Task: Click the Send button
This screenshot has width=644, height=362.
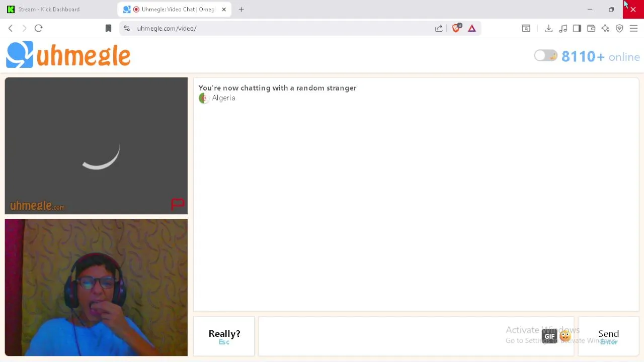Action: point(608,336)
